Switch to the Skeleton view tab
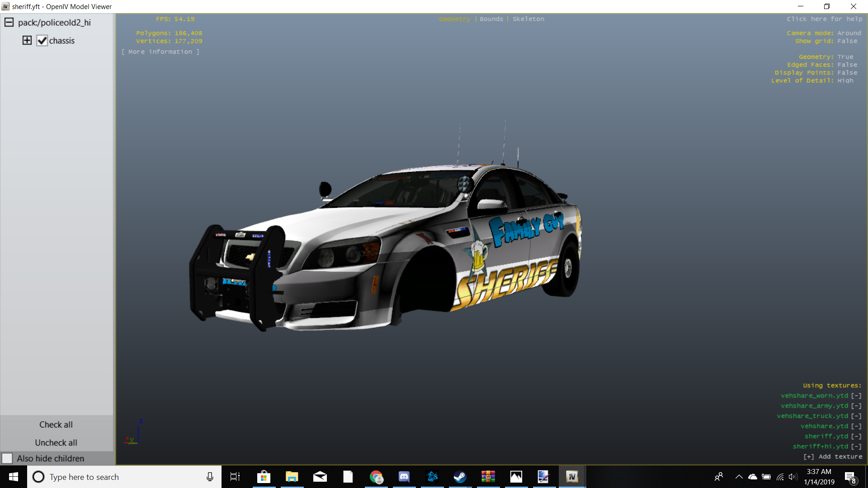 [528, 19]
